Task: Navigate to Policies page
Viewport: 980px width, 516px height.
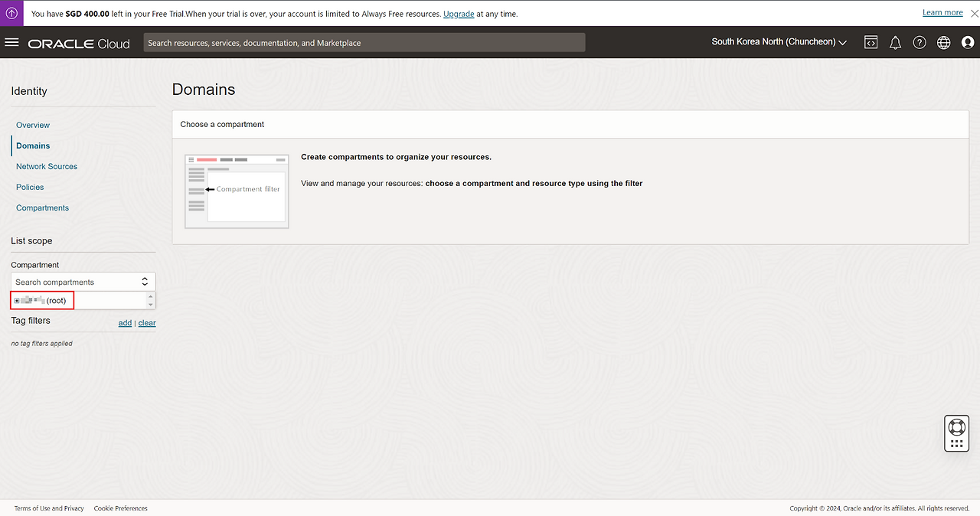Action: tap(30, 187)
